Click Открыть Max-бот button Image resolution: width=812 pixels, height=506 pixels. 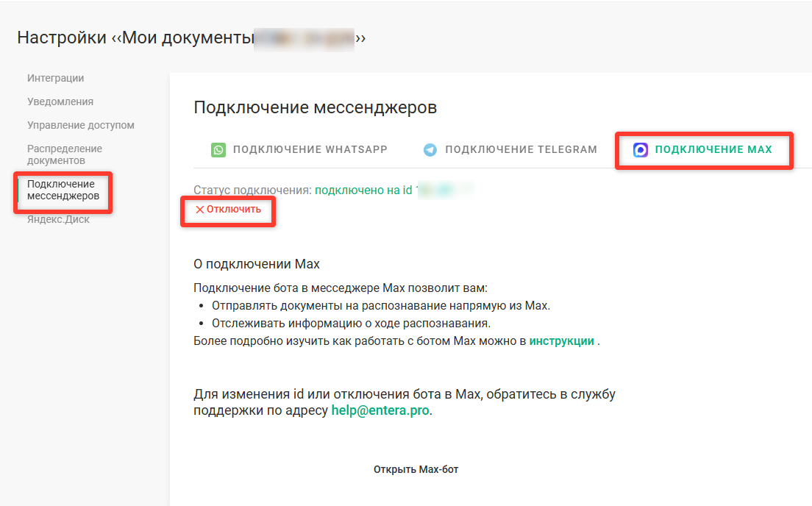click(x=416, y=469)
